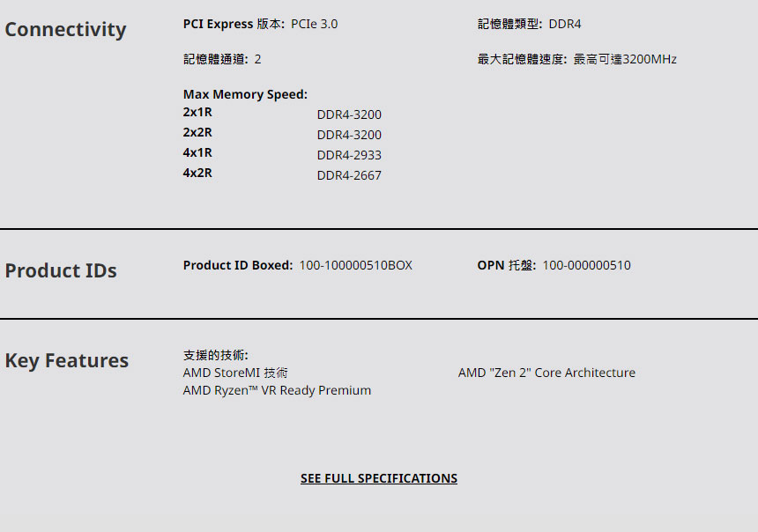Click the Product IDs section heading

coord(61,270)
